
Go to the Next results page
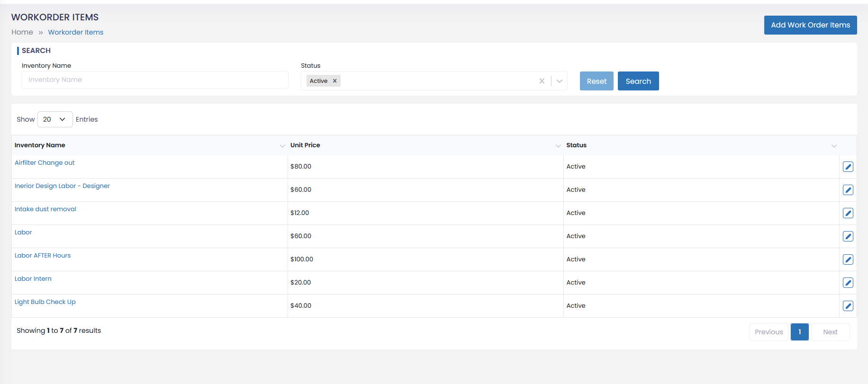tap(830, 332)
